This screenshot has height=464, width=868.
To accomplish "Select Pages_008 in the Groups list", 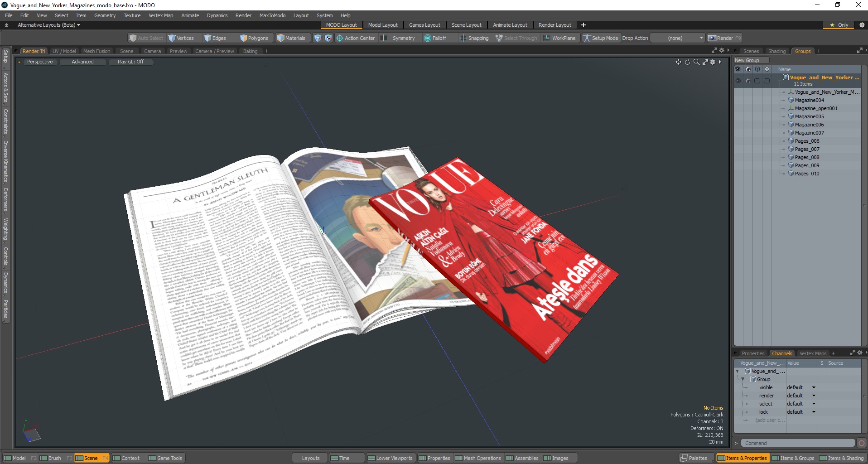I will point(807,157).
